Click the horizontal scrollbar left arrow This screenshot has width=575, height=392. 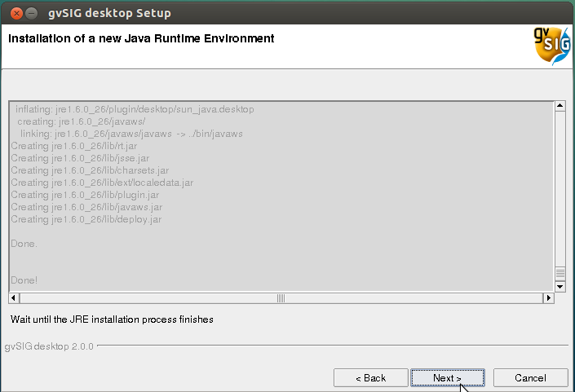click(14, 298)
